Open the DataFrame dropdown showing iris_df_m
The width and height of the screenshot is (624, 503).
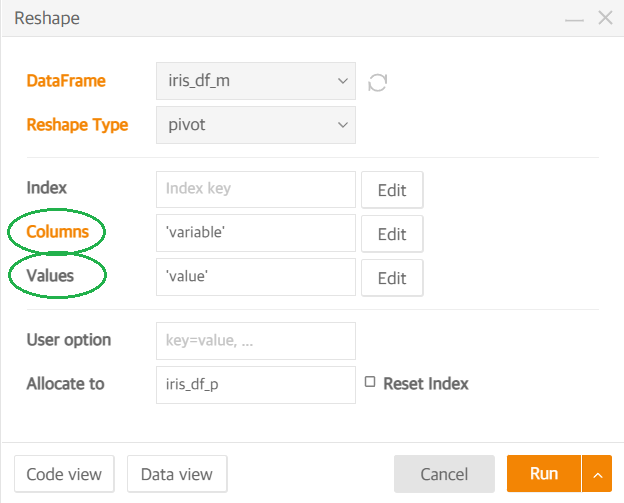256,81
